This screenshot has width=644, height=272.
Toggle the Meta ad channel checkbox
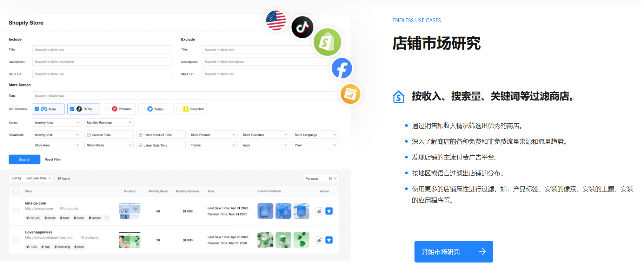tap(36, 109)
